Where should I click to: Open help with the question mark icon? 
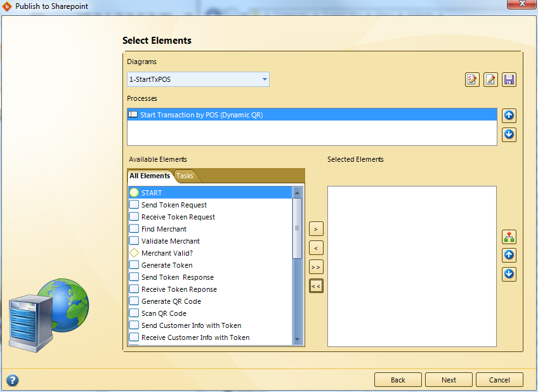(x=12, y=380)
